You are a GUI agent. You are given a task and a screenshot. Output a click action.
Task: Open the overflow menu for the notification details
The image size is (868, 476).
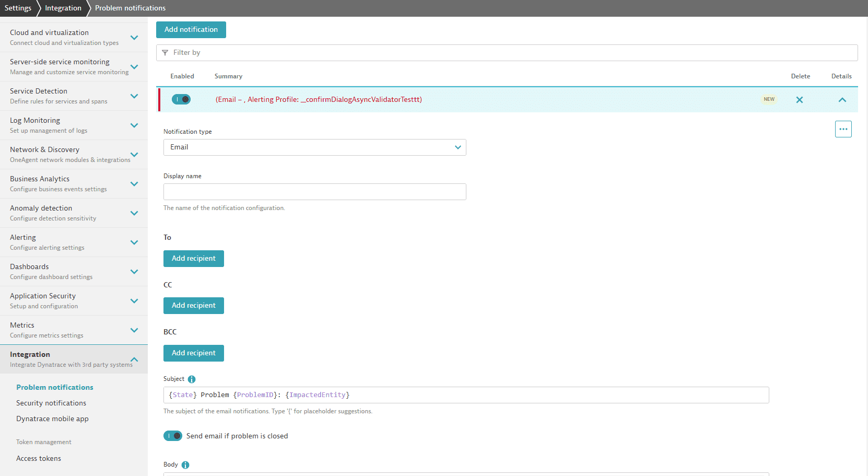point(843,129)
